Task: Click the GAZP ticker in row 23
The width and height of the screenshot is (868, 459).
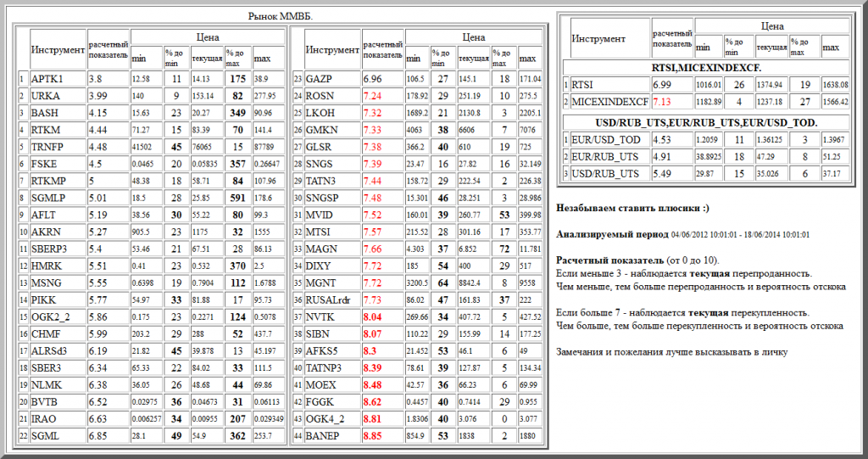Action: coord(319,79)
